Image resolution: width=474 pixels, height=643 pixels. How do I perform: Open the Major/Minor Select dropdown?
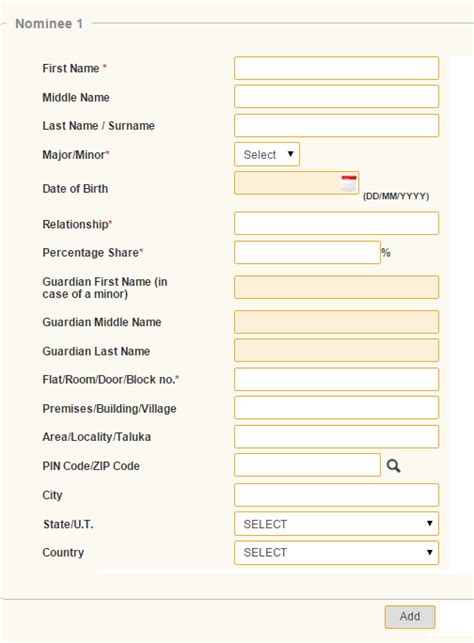(267, 154)
